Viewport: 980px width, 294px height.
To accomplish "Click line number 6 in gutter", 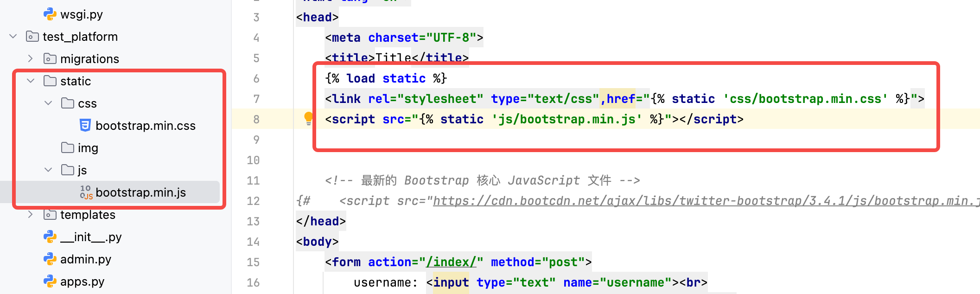I will (256, 79).
